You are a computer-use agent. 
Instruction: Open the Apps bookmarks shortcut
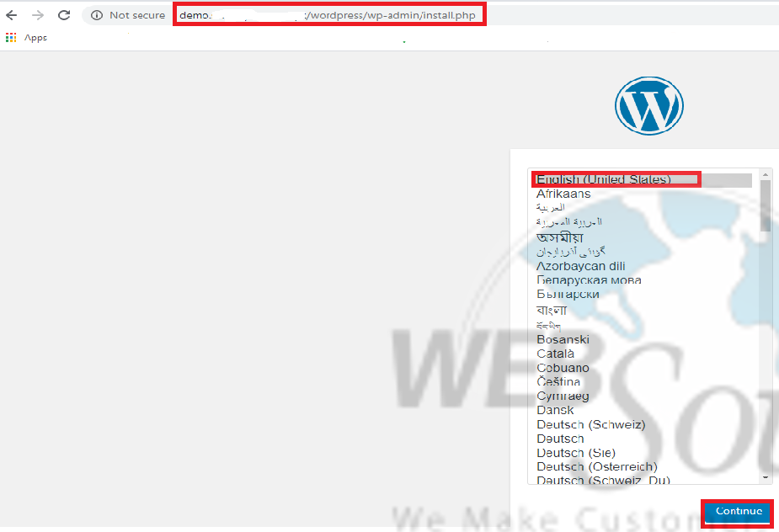[x=26, y=38]
